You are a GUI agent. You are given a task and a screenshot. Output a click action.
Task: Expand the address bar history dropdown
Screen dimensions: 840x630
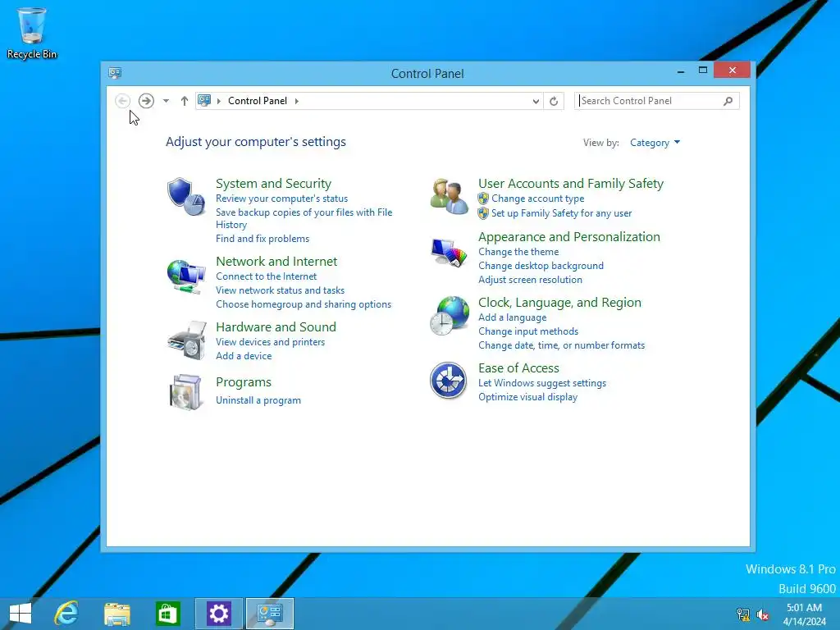pos(535,101)
